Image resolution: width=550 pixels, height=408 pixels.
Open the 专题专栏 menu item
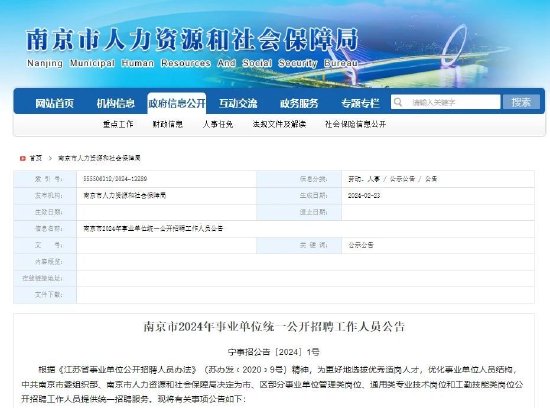coord(360,103)
